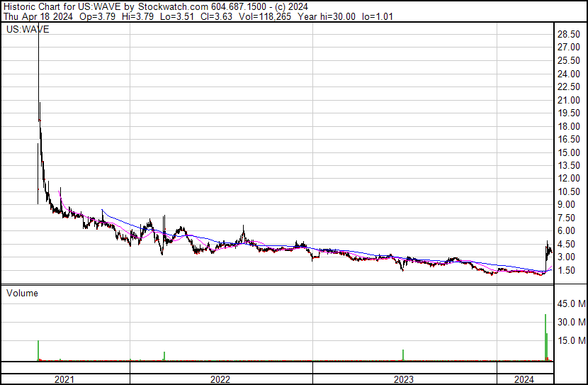Click the US:WAVE ticker label in chart
Screen dimensions: 588x385
click(x=26, y=30)
